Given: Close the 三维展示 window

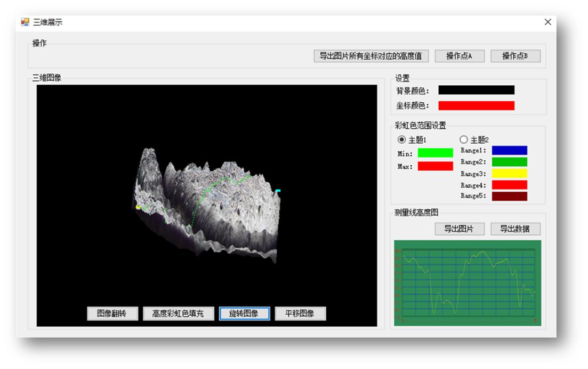Looking at the screenshot, I should 547,22.
